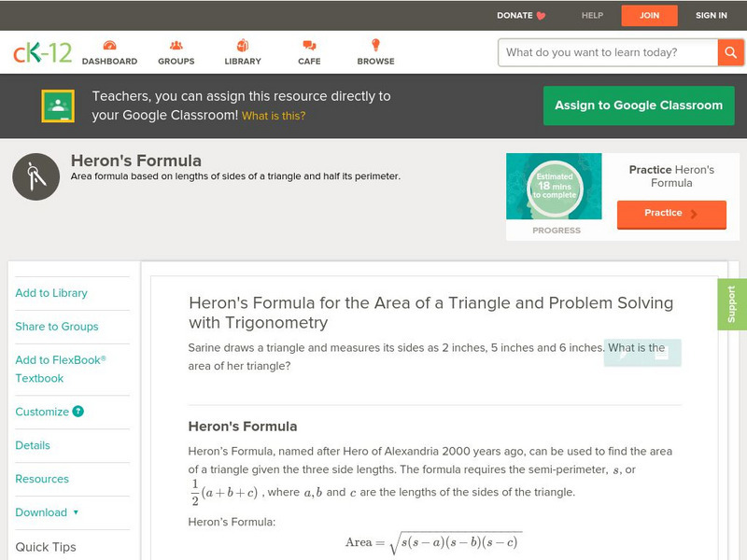
Task: Click the Customize help question mark icon
Action: pyautogui.click(x=78, y=412)
